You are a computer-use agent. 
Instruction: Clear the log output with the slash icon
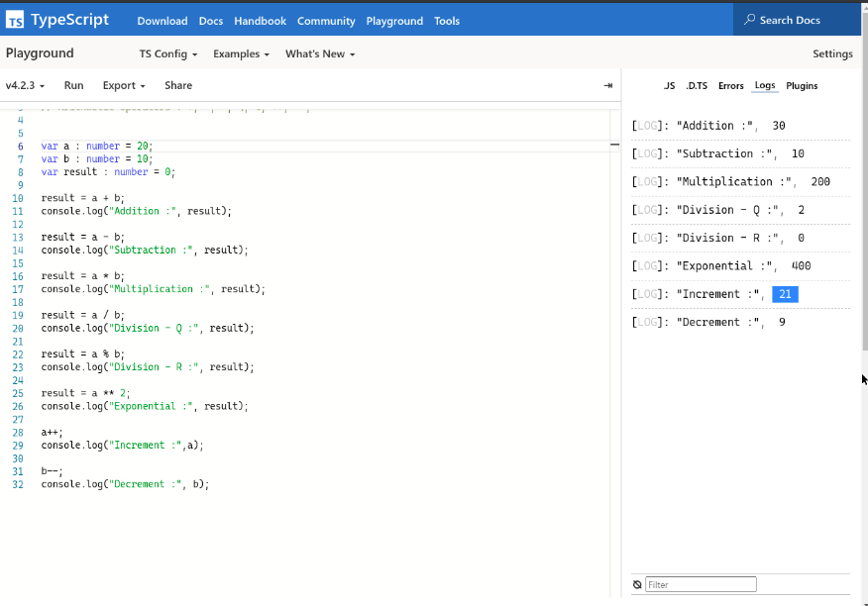click(x=636, y=584)
